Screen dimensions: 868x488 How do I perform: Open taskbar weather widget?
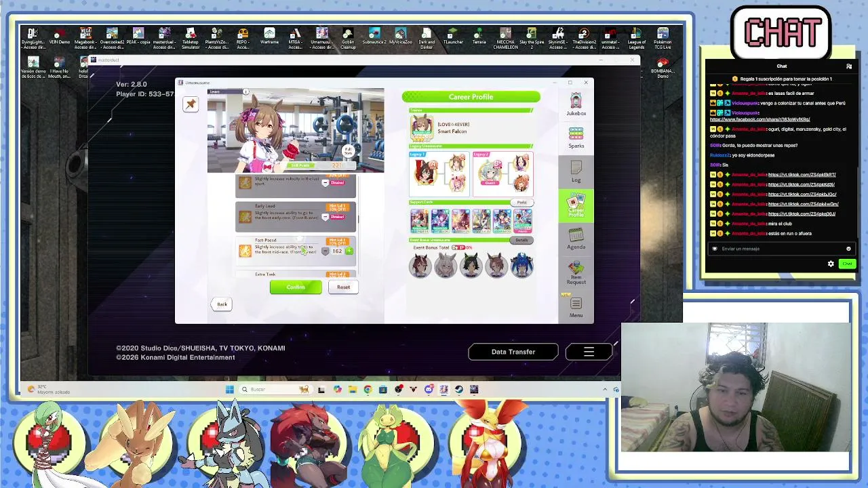[x=47, y=389]
